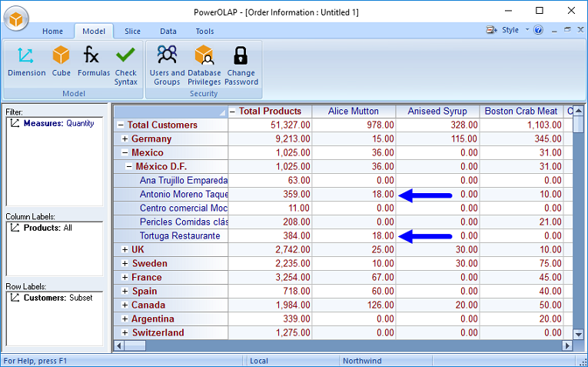Image resolution: width=588 pixels, height=367 pixels.
Task: Select the Ana Trujillo Empareda row label
Action: [171, 181]
